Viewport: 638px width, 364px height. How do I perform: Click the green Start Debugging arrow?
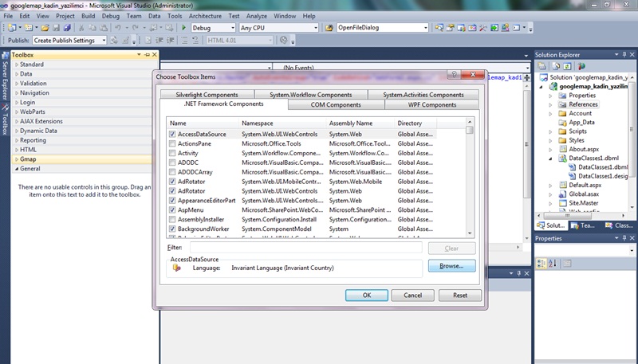[184, 28]
